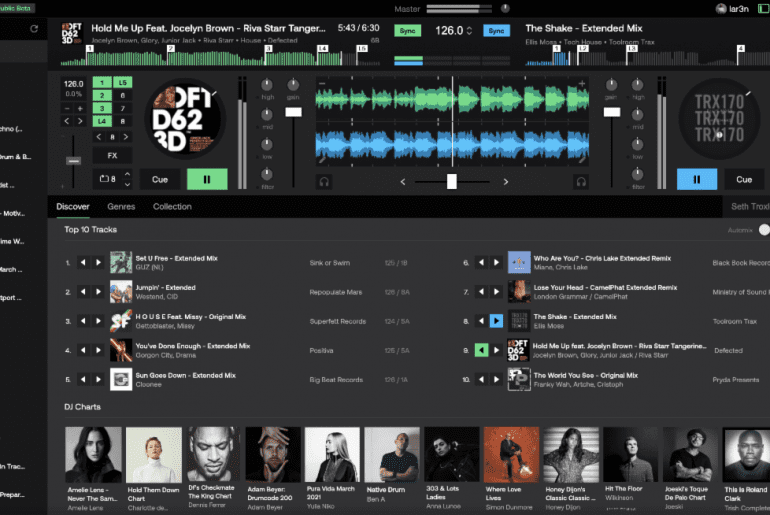Click the left deck Cue button

(x=160, y=179)
